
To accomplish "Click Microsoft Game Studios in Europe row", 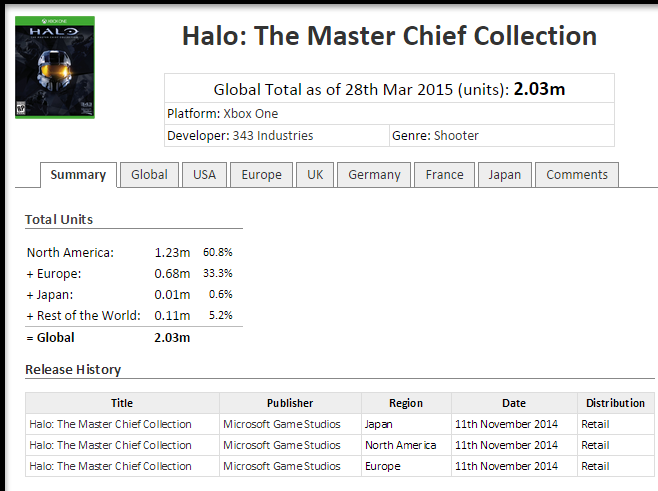I will pyautogui.click(x=282, y=466).
